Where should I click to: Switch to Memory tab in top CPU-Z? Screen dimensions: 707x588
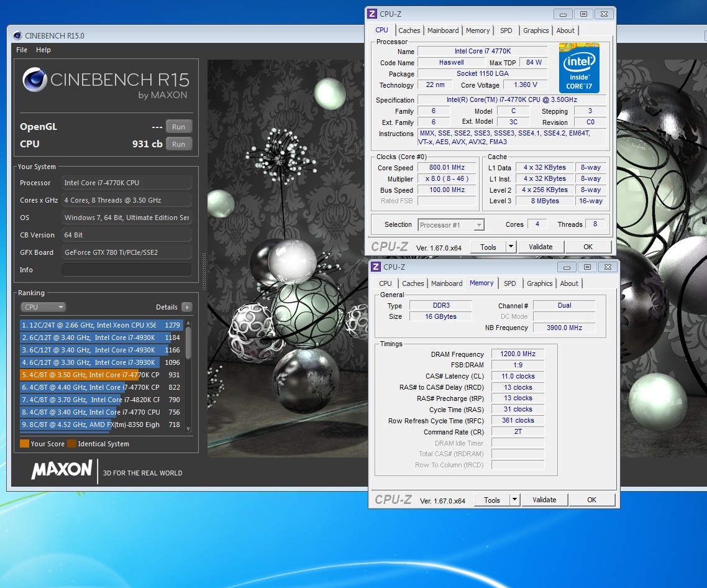click(x=478, y=30)
